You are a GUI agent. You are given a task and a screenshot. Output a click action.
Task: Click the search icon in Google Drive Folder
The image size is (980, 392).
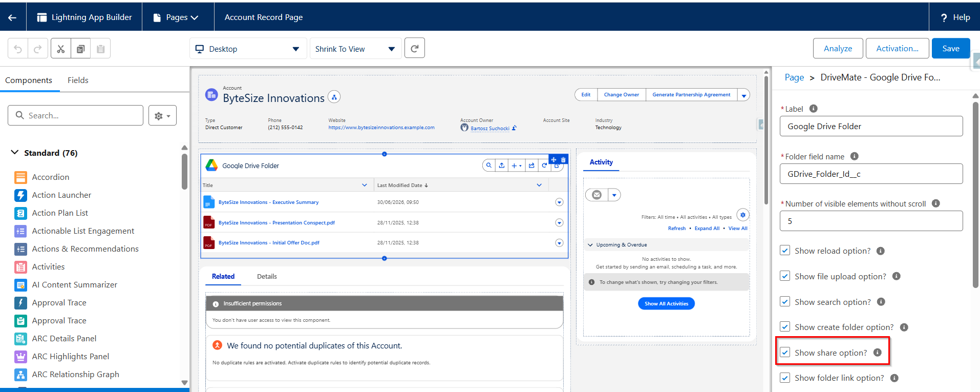pos(489,166)
